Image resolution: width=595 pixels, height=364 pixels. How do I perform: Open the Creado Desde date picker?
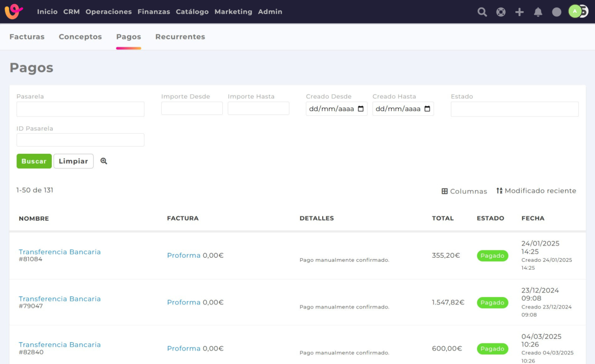click(361, 109)
